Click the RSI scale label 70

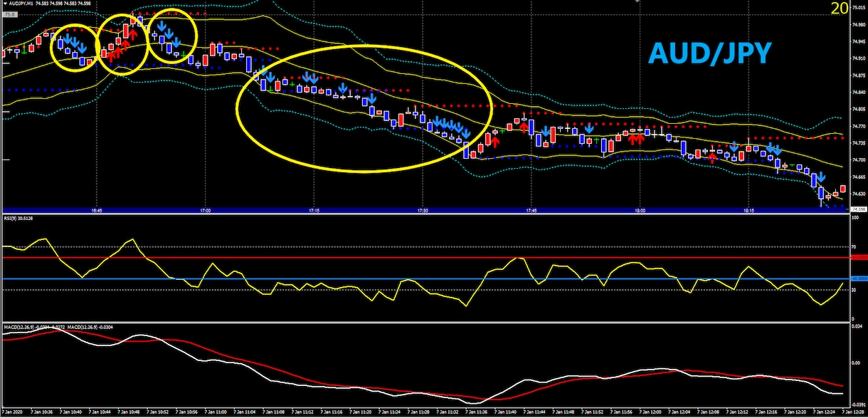tap(854, 247)
